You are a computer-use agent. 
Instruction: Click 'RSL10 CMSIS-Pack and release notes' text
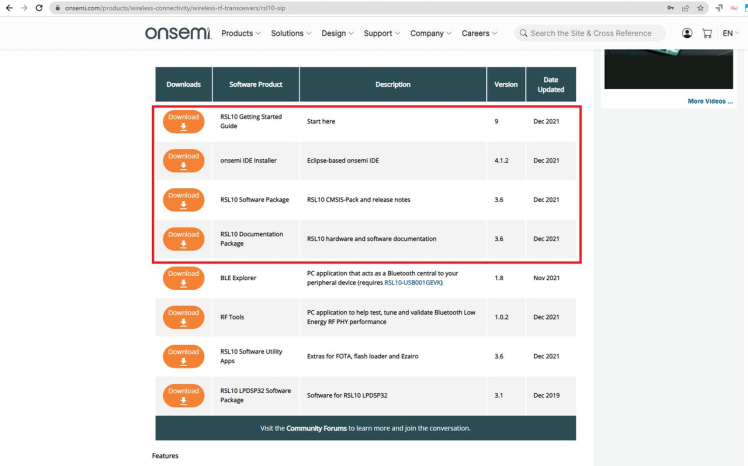click(358, 200)
